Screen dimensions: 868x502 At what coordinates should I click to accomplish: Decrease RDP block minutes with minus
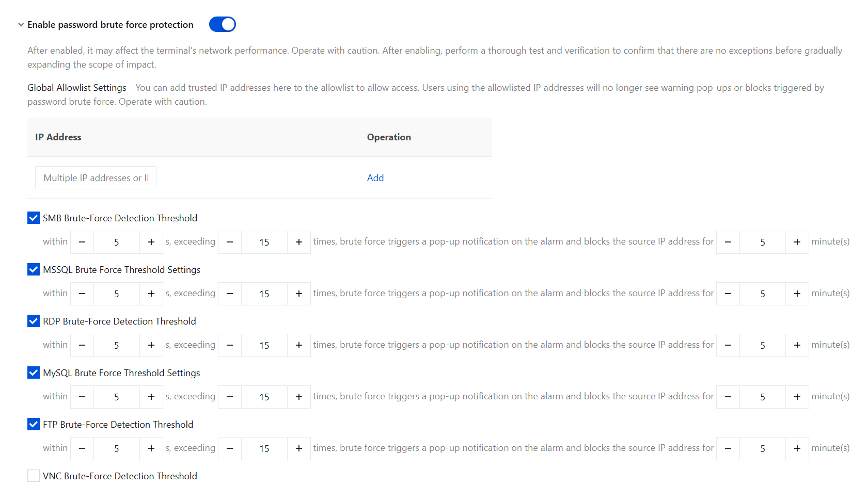(x=728, y=345)
